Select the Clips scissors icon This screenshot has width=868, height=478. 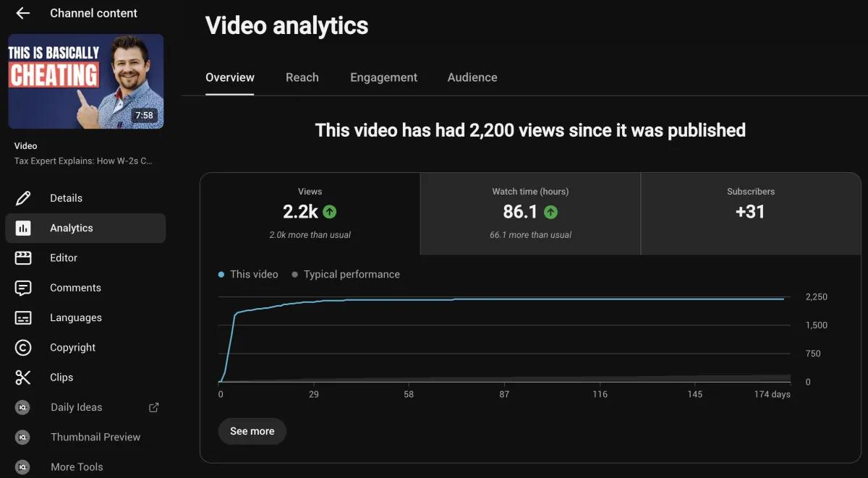23,377
